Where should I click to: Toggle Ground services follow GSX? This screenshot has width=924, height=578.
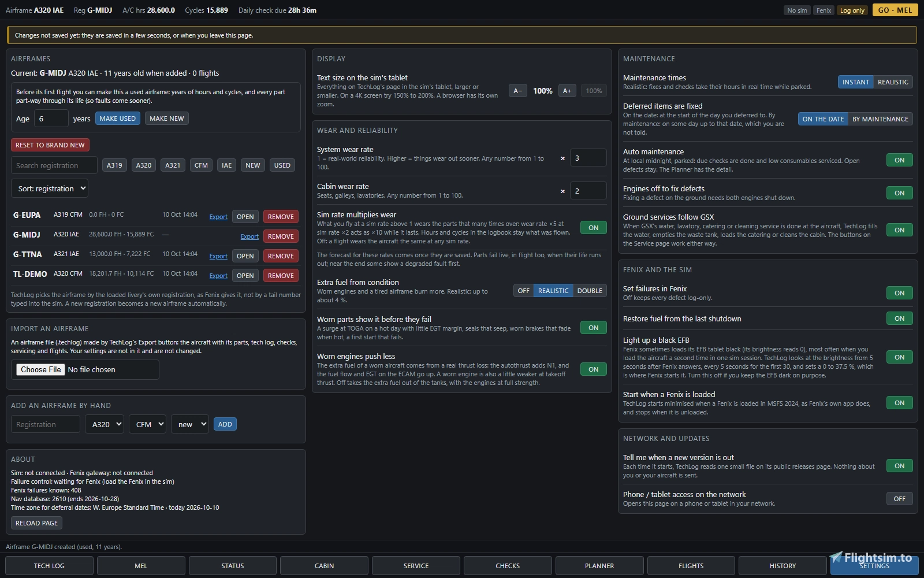click(899, 230)
